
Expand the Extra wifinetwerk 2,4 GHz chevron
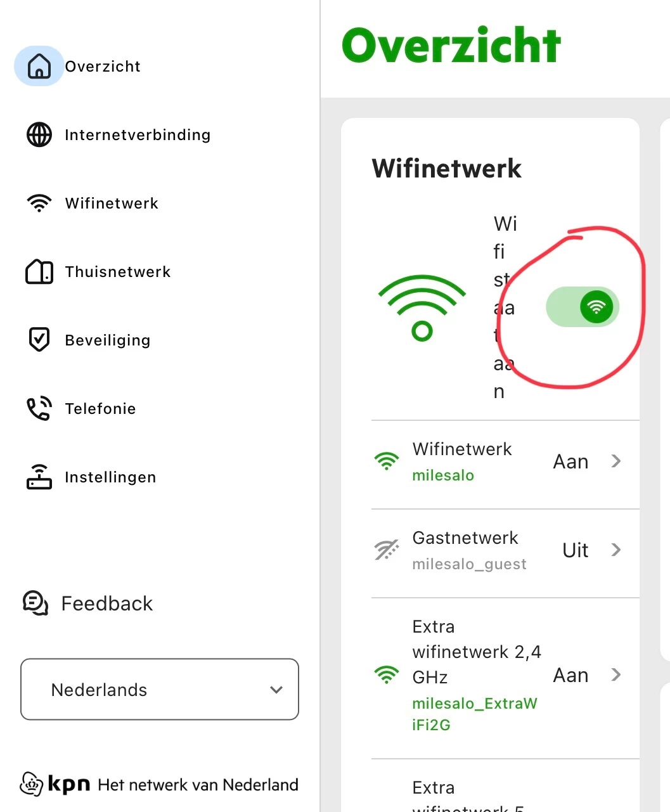pyautogui.click(x=615, y=674)
